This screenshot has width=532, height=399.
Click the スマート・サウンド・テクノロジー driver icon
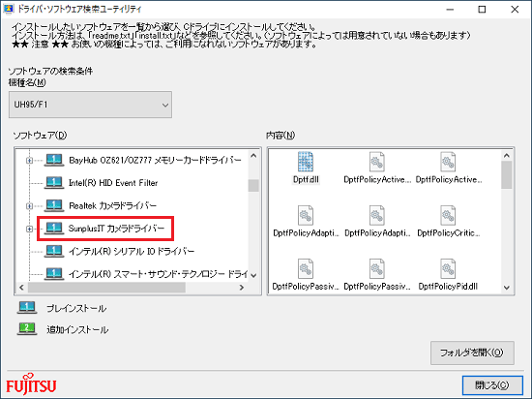54,274
